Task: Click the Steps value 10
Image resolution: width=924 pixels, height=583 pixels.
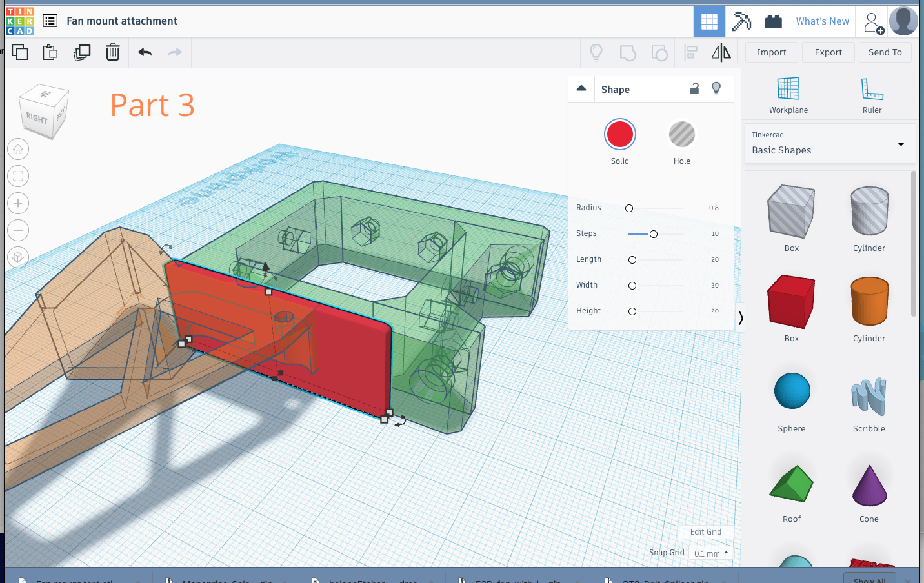Action: pyautogui.click(x=715, y=234)
